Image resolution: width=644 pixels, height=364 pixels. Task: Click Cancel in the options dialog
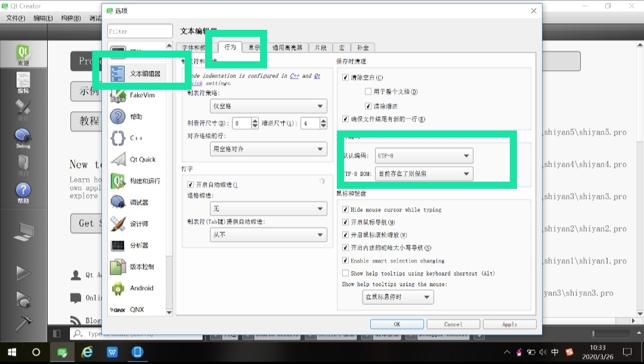pos(453,324)
